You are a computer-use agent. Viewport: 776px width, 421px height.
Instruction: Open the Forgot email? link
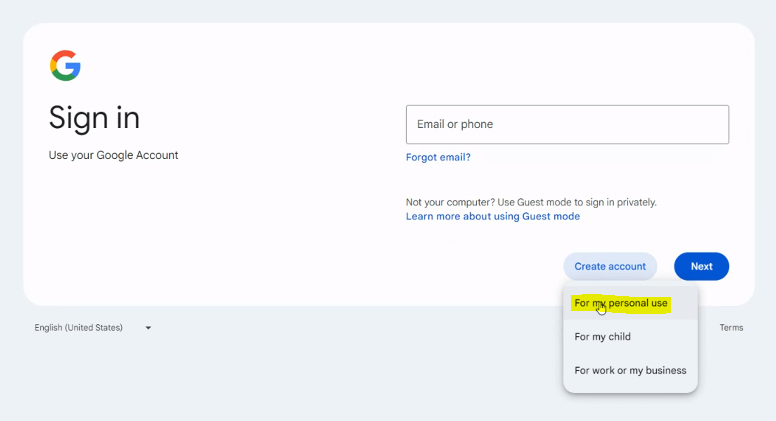(x=438, y=157)
